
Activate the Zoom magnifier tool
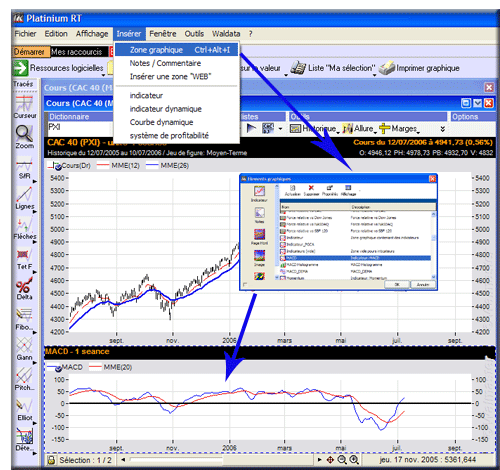[x=24, y=136]
